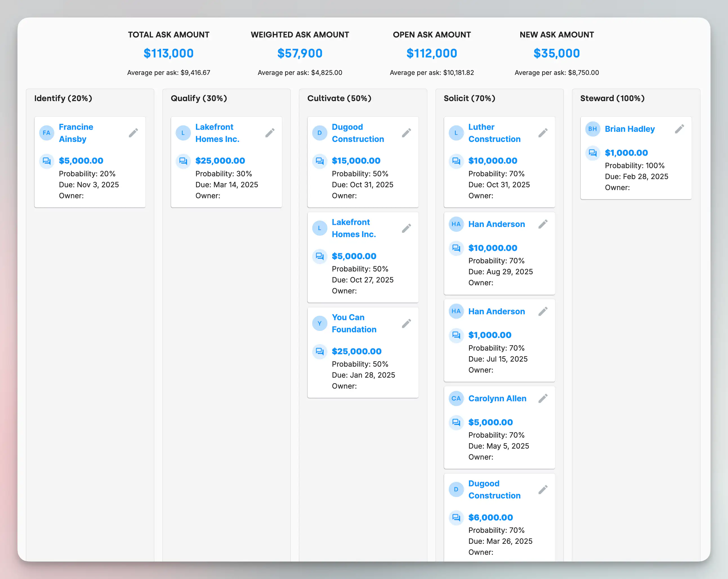Click ask icon beside $15,000.00

[x=320, y=161]
